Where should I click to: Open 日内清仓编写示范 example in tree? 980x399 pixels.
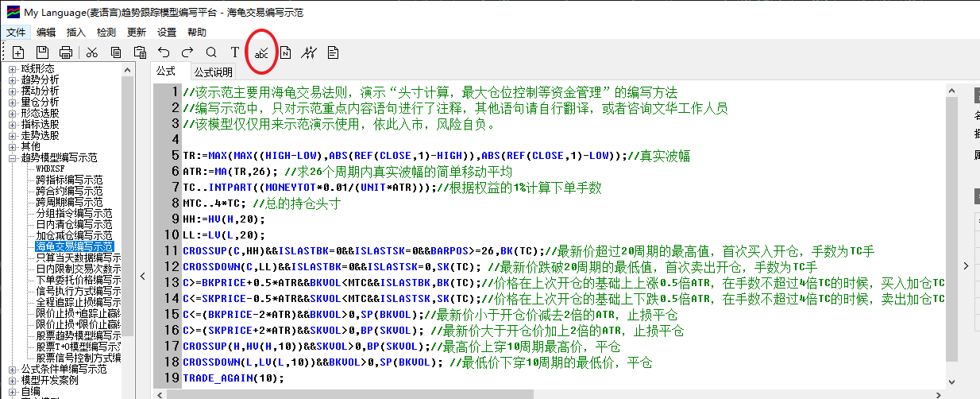pos(74,225)
